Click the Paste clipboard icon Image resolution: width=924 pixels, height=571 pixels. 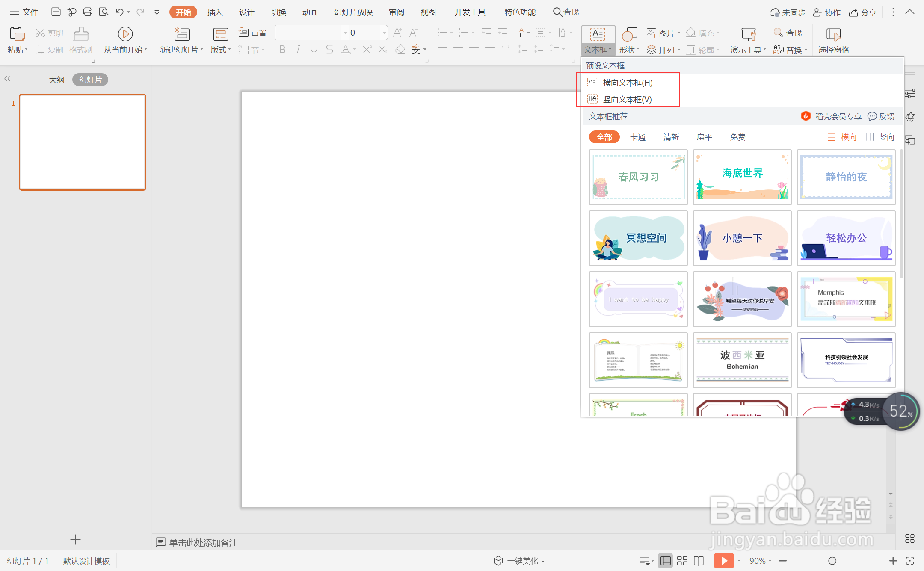tap(17, 34)
